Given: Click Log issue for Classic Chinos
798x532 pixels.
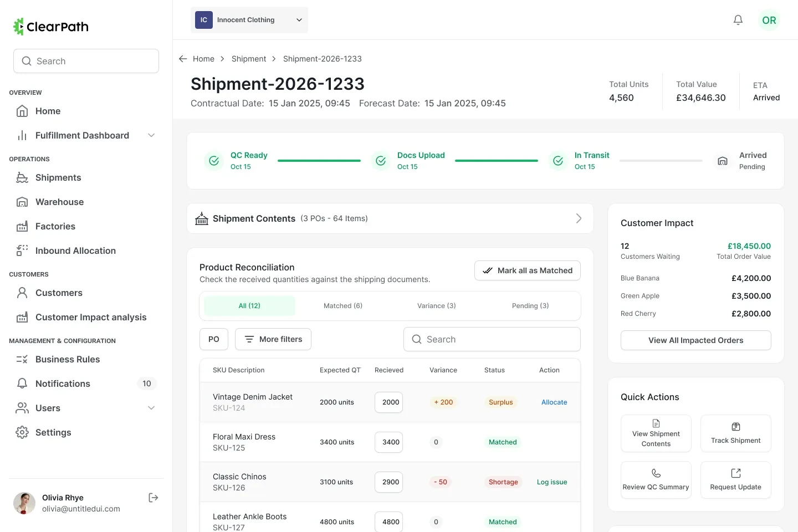Looking at the screenshot, I should 552,482.
